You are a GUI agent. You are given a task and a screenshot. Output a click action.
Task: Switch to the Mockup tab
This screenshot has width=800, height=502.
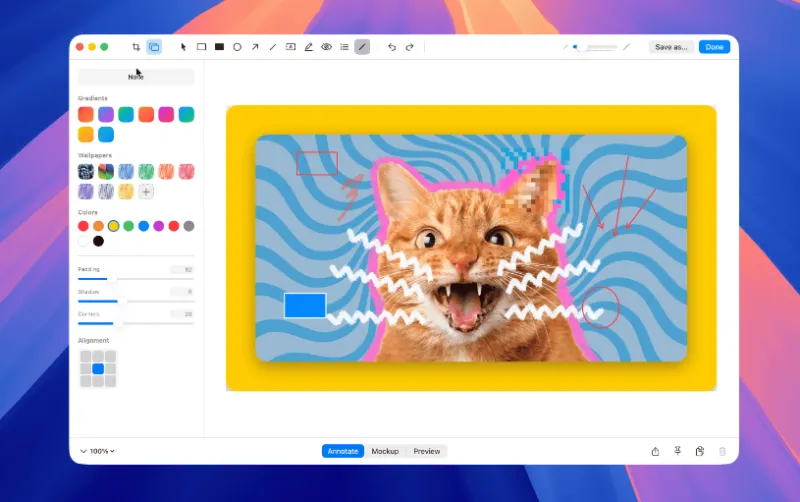(385, 451)
